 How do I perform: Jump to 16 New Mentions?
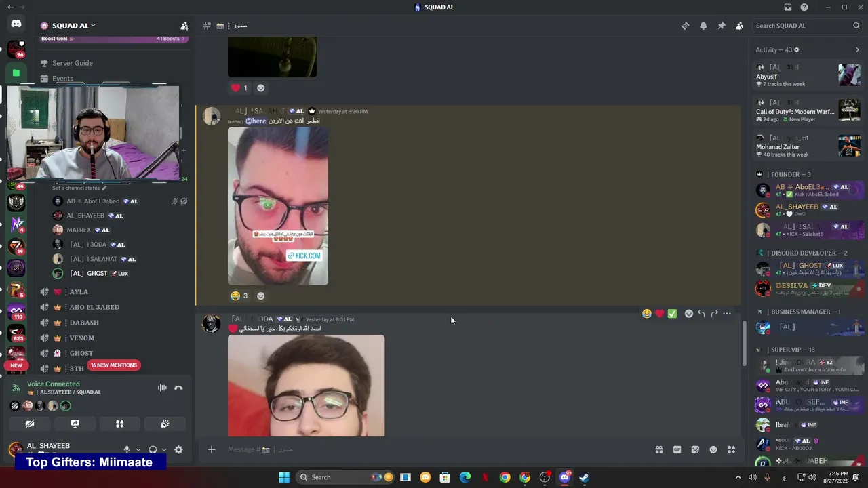click(x=114, y=365)
